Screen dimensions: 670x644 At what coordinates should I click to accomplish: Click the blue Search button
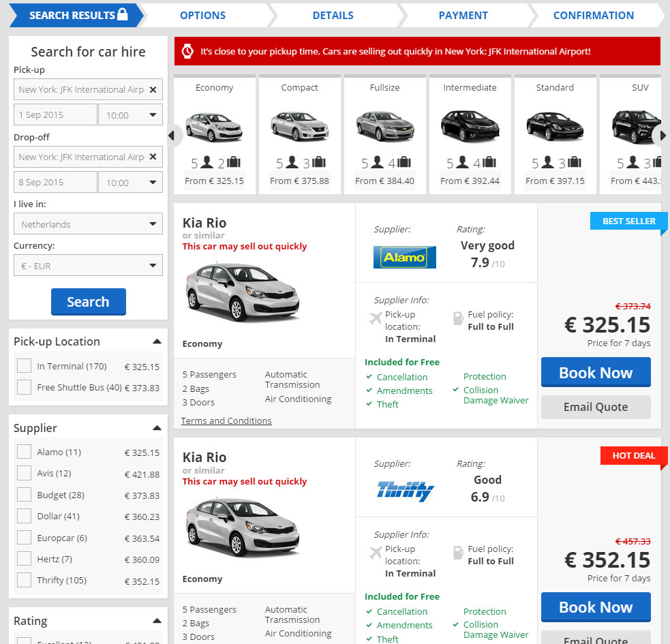(x=89, y=302)
